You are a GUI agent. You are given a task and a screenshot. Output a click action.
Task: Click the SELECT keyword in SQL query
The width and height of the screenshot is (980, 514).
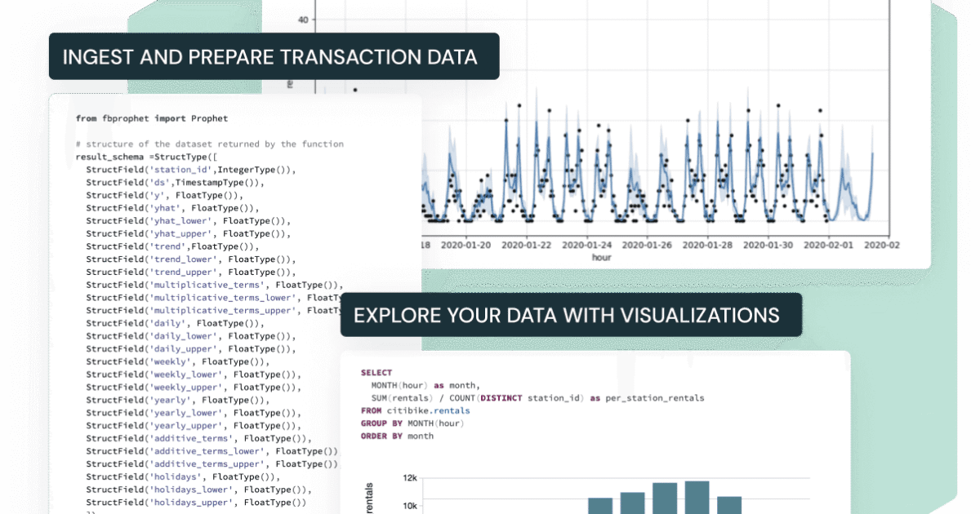pos(376,372)
